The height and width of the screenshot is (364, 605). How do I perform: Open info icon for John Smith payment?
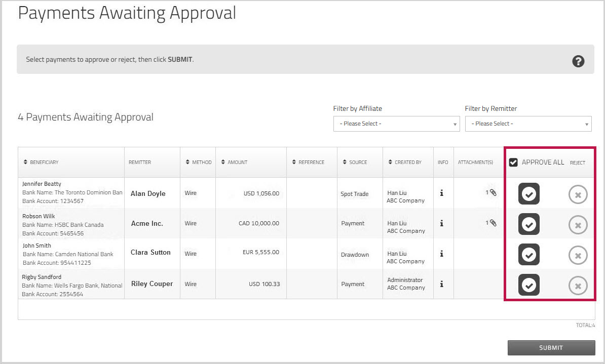click(x=442, y=254)
